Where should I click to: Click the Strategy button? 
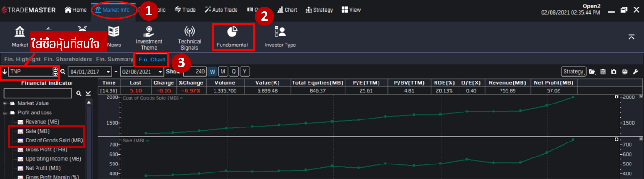point(573,72)
